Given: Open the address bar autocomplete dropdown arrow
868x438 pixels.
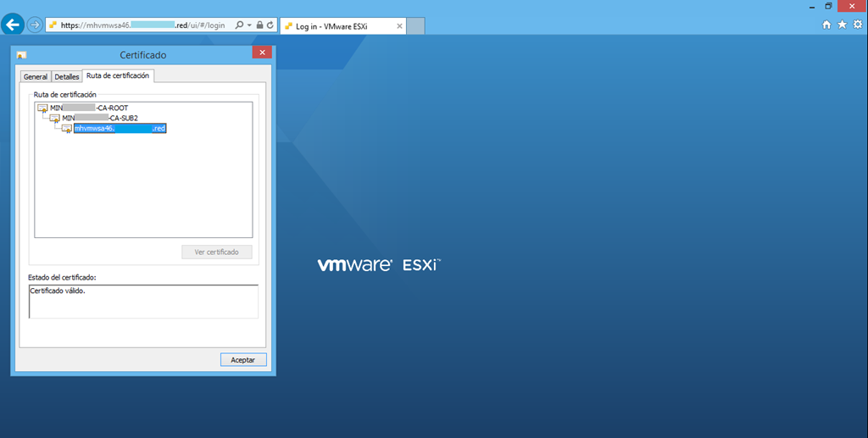Looking at the screenshot, I should click(249, 25).
